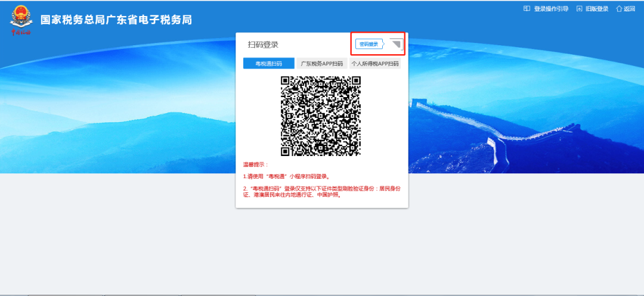Click the 扫码登录 heading
Image resolution: width=644 pixels, height=296 pixels.
264,45
